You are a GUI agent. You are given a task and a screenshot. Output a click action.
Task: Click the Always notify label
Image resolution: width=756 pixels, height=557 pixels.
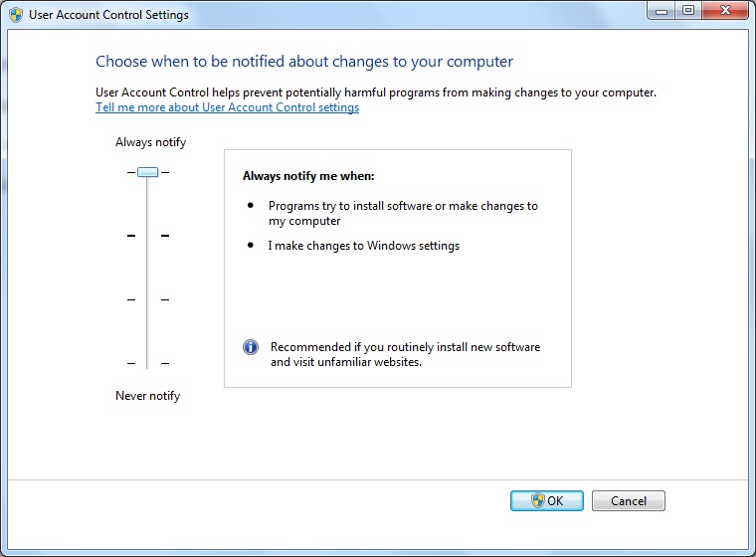click(x=150, y=142)
